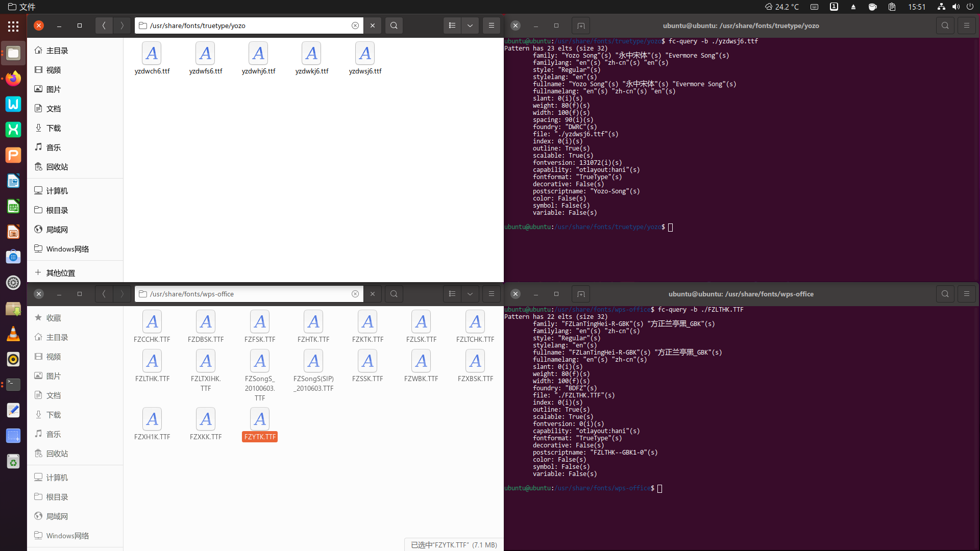980x551 pixels.
Task: Open the volume indicator in top bar
Action: click(955, 7)
